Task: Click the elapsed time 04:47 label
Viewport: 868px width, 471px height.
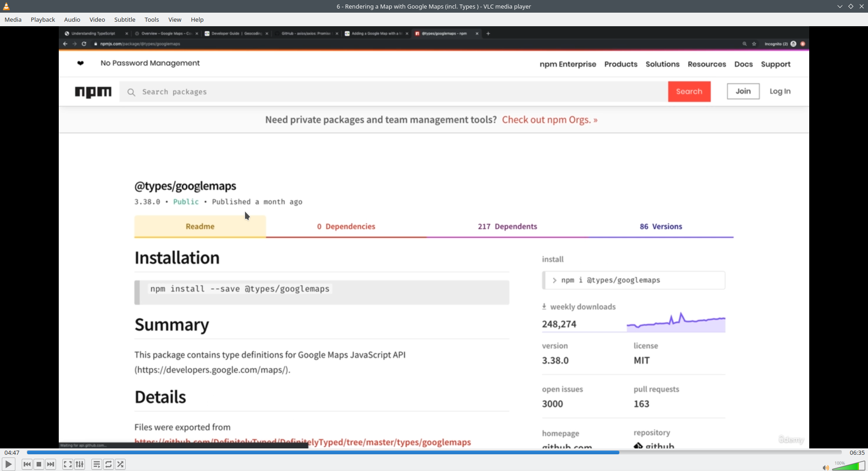Action: (x=12, y=452)
